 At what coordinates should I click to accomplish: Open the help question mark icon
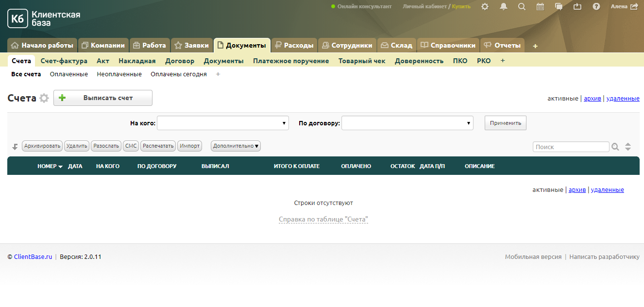point(596,7)
